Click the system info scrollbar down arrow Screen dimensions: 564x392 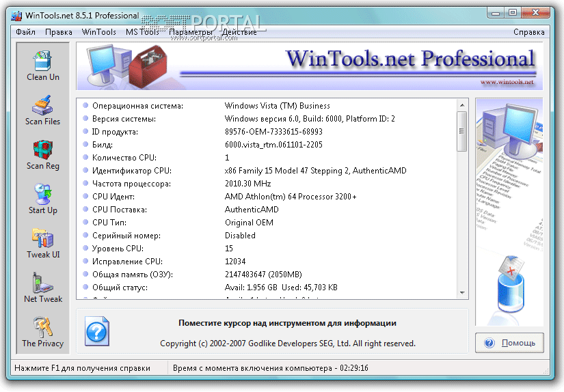click(462, 293)
